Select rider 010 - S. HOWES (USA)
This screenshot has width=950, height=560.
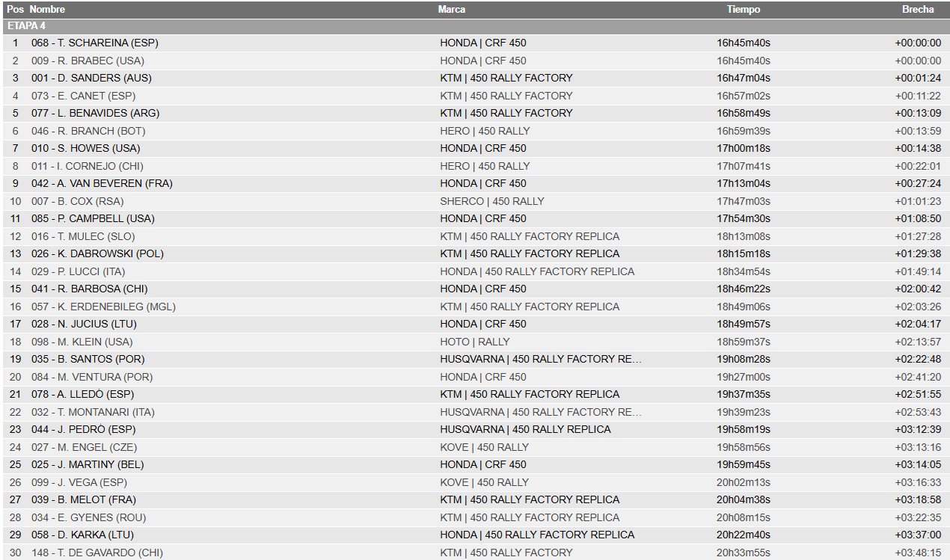[85, 148]
